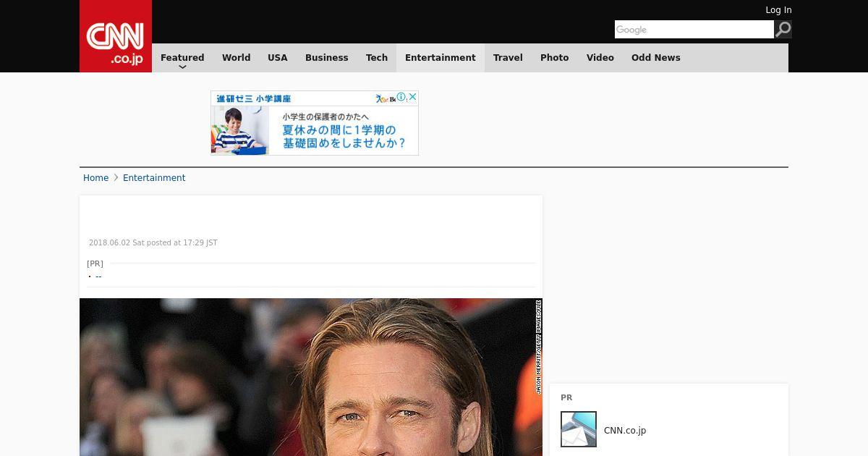The width and height of the screenshot is (868, 456).
Task: Focus the Google search field
Action: coord(694,30)
